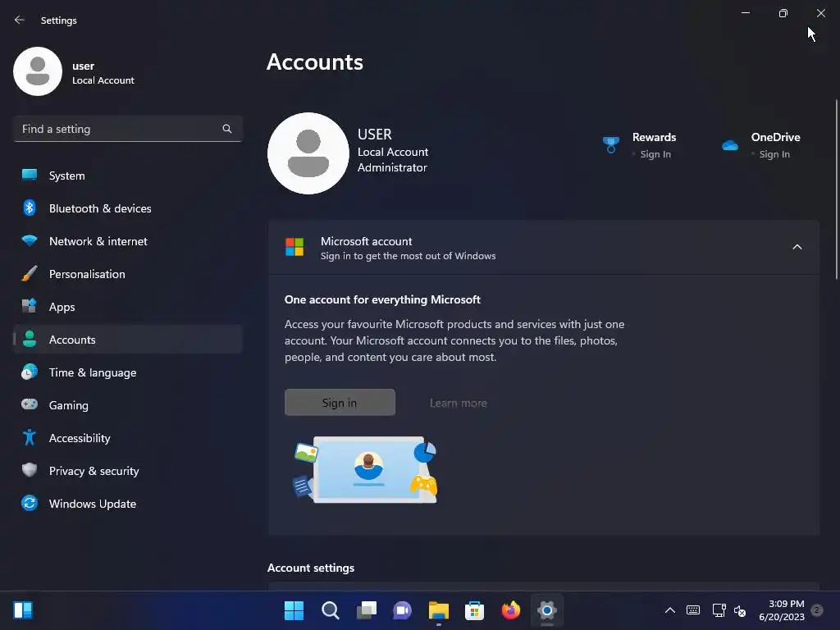Open Personalisation settings
Screen dimensions: 840x630
pos(127,274)
